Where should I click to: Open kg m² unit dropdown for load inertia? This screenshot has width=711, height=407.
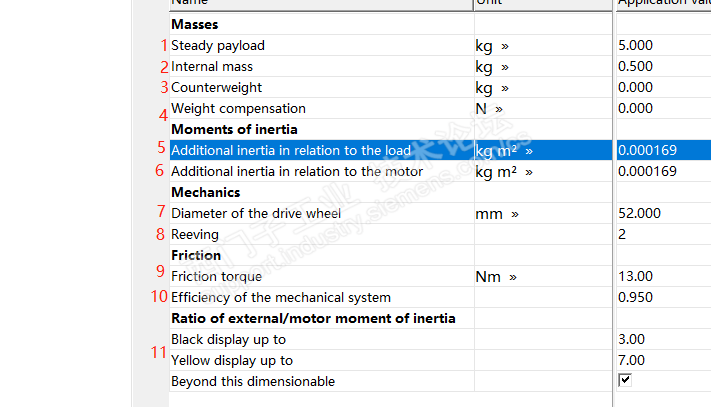pos(528,151)
